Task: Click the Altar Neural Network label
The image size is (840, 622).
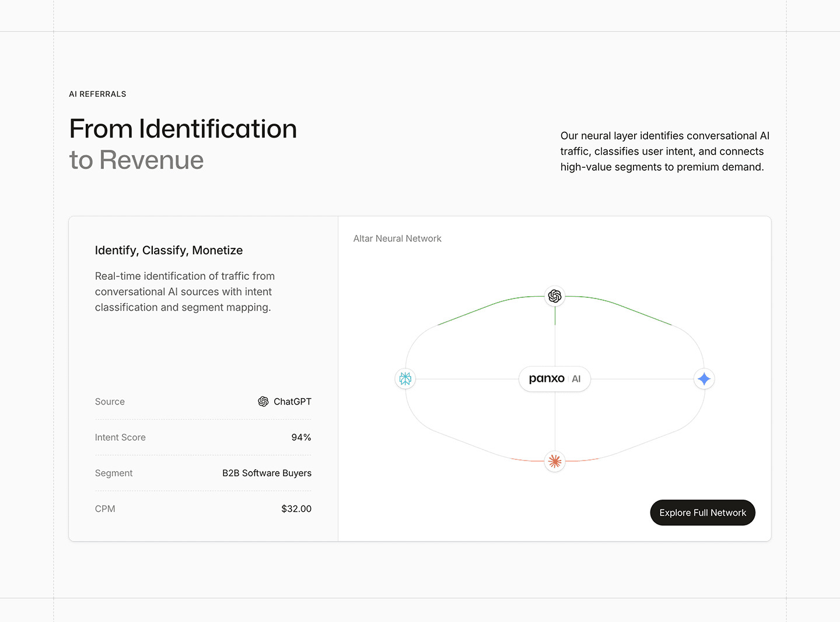Action: tap(397, 238)
